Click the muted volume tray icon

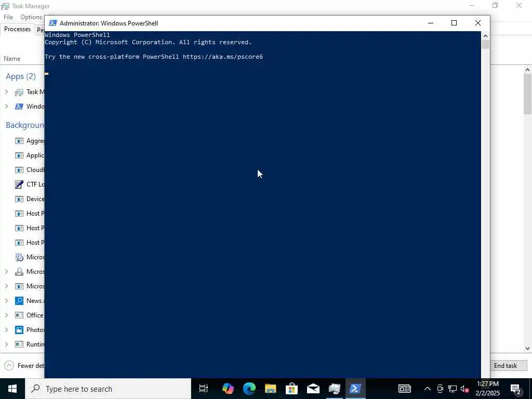[x=465, y=389]
